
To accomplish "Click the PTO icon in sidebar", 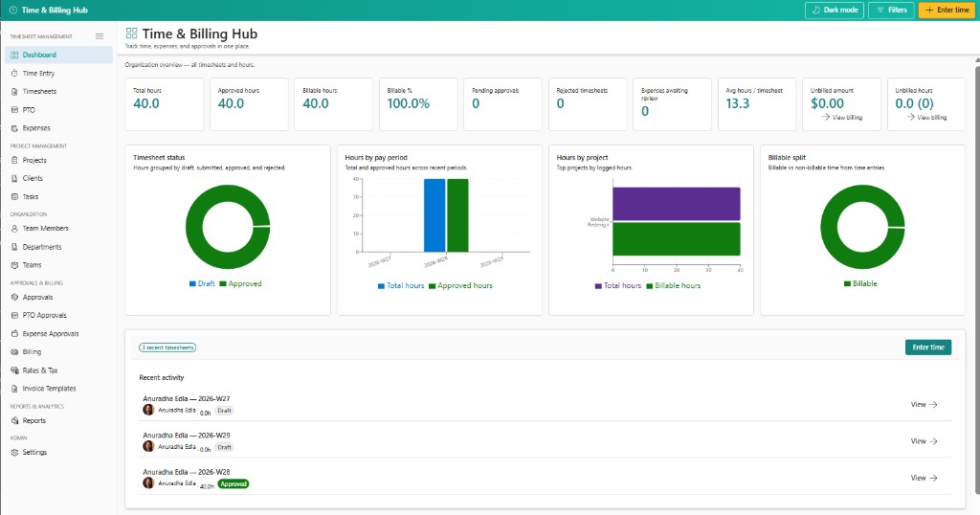I will tap(14, 109).
